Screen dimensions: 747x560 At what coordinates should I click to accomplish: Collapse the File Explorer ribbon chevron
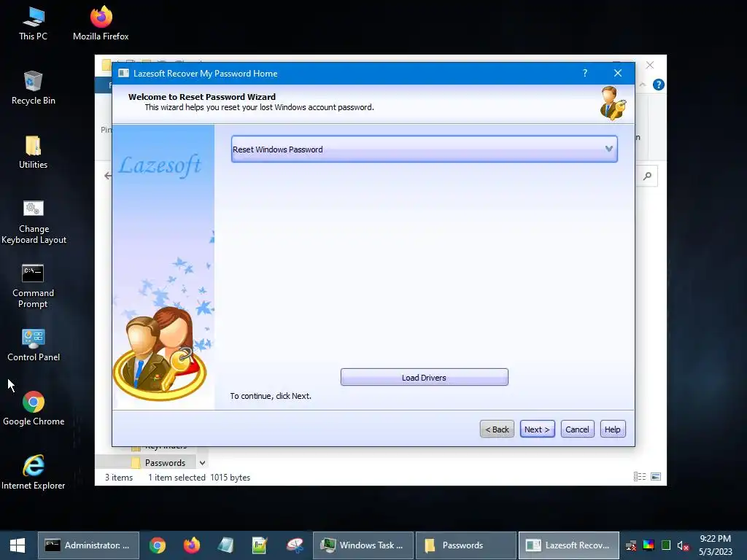coord(642,85)
